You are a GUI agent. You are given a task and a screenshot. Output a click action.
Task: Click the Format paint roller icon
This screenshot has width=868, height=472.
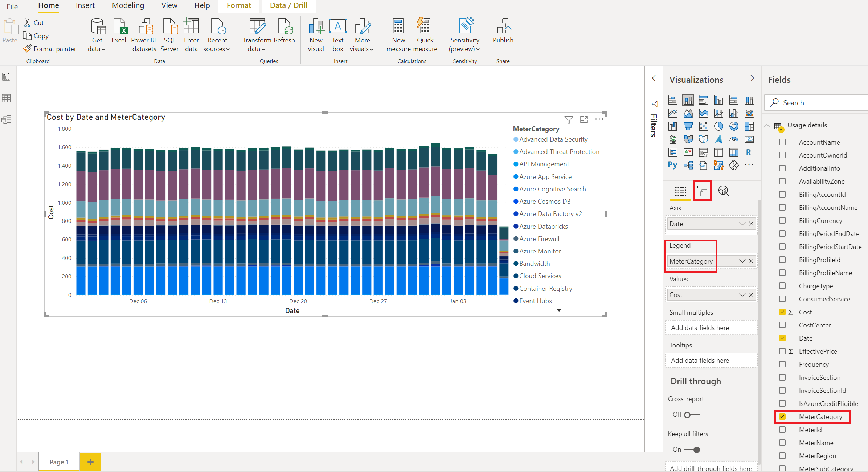702,191
